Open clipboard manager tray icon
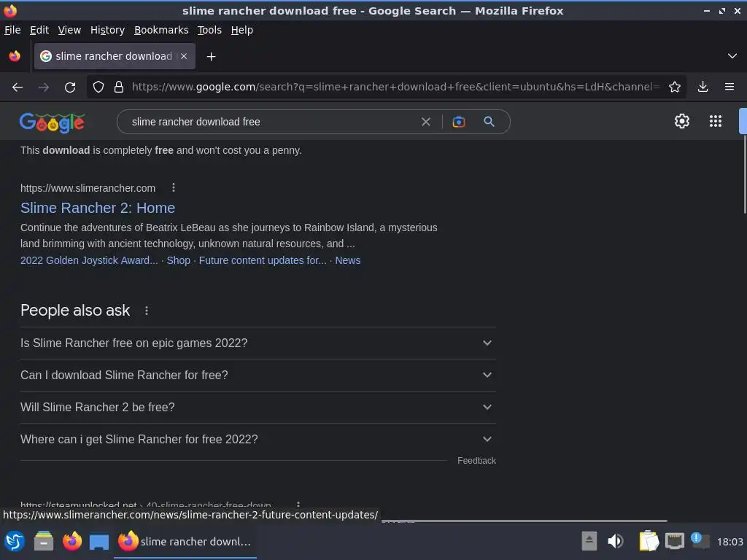This screenshot has height=560, width=747. tap(649, 541)
